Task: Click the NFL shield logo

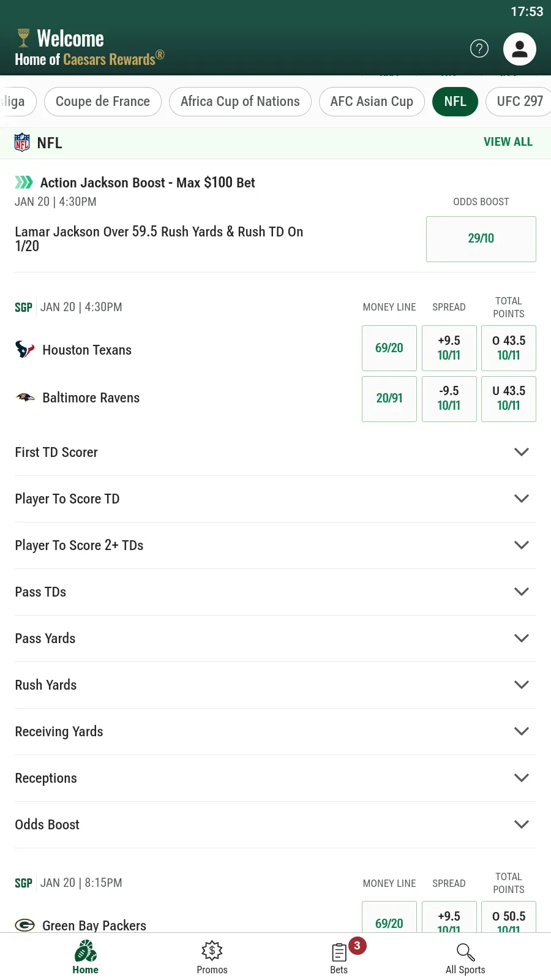Action: tap(22, 143)
